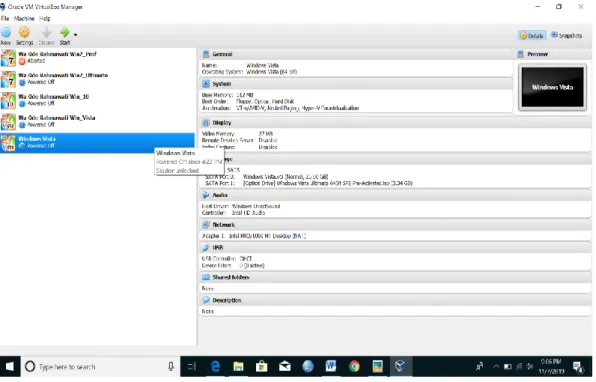Select the highlighted Windows Vista machine

[98, 143]
